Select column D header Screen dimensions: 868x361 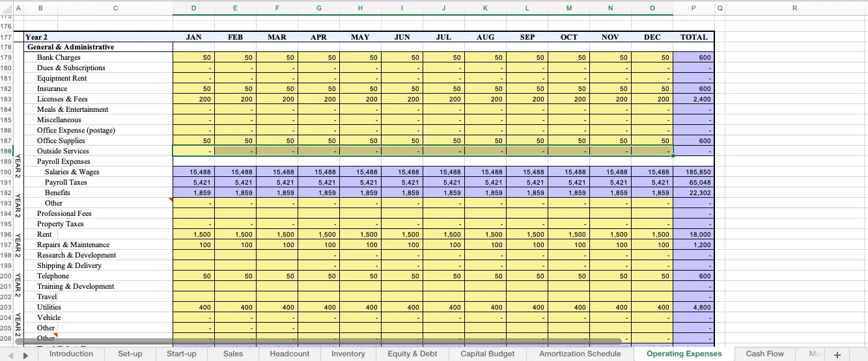[193, 8]
